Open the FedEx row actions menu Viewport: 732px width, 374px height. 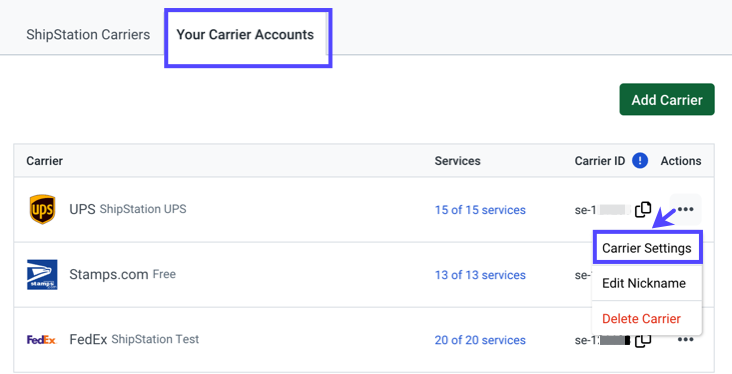tap(685, 339)
